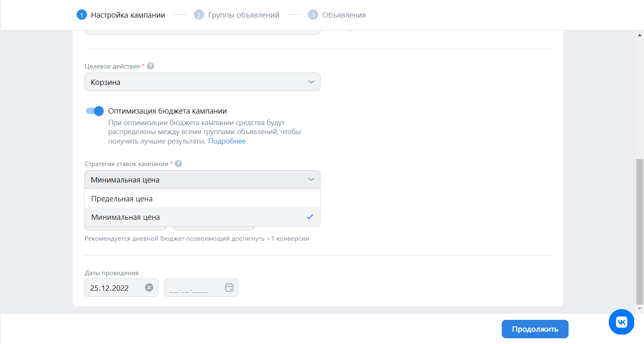The image size is (644, 344).
Task: Choose Предельная цена option
Action: point(202,198)
